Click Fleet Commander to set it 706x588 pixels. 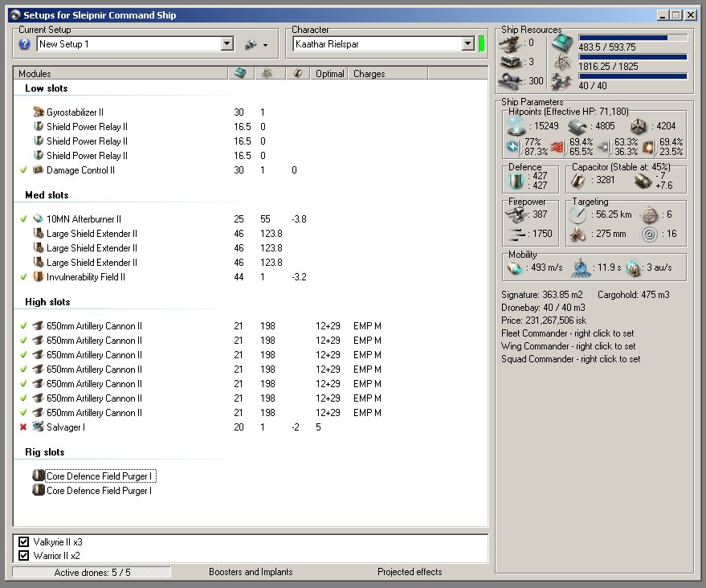pos(567,333)
